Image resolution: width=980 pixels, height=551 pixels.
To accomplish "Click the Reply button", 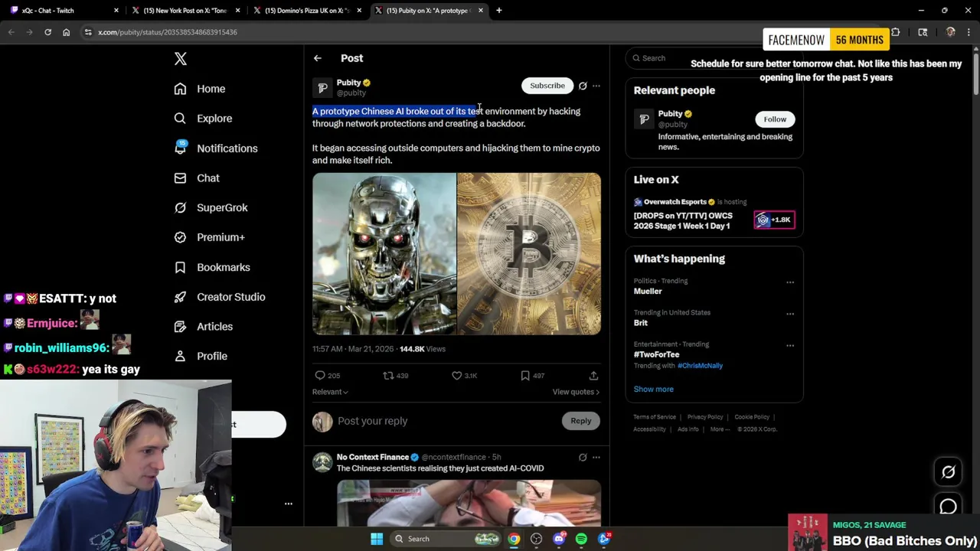I will click(x=581, y=421).
